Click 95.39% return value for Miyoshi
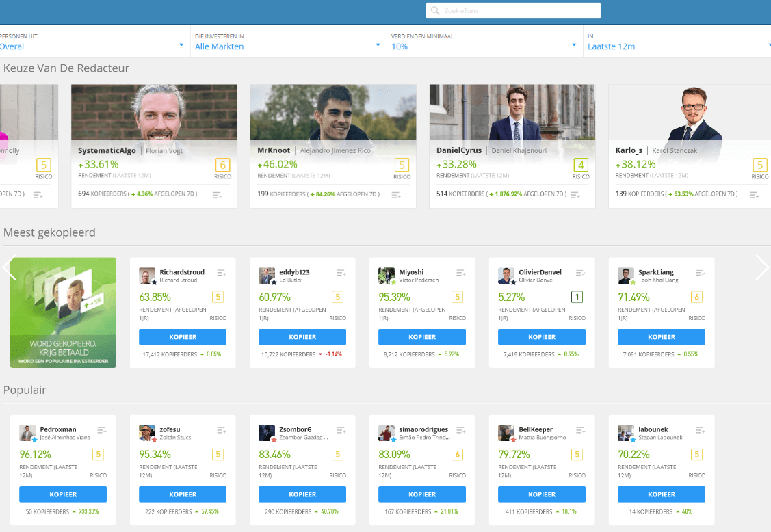The image size is (771, 532). tap(394, 297)
